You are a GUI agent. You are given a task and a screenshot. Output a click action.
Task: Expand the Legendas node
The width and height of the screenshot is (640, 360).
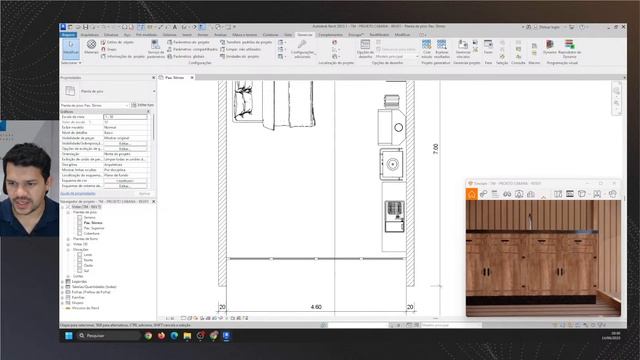coord(62,282)
